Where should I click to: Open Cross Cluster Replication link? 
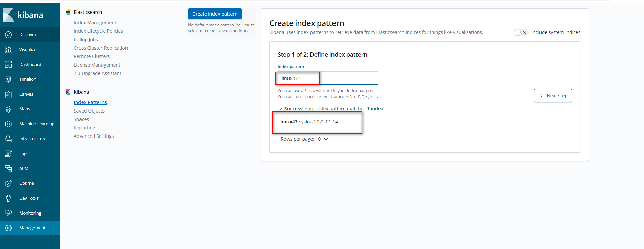(101, 48)
